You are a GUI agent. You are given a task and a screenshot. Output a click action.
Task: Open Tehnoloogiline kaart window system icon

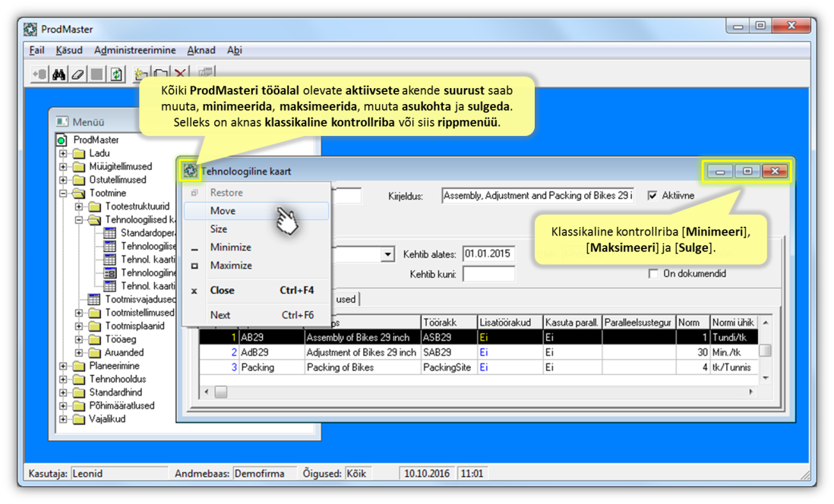tap(190, 172)
